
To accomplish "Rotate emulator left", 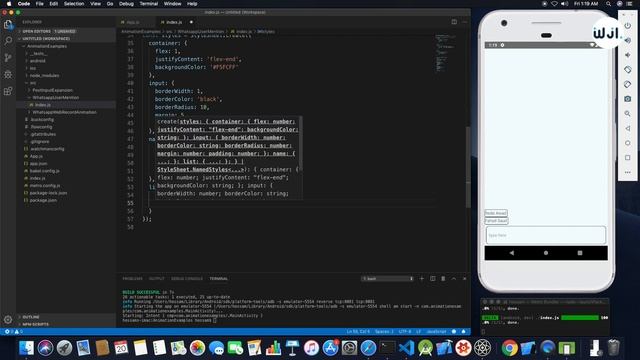I will tap(628, 70).
